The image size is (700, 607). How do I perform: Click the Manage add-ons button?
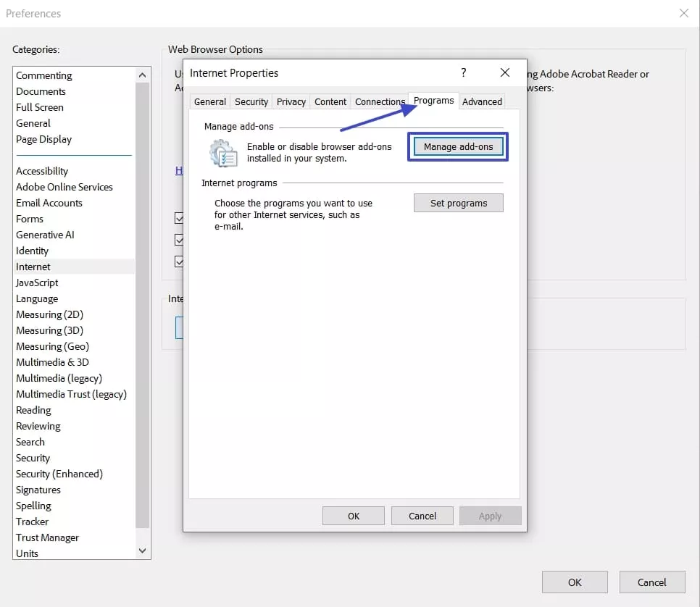tap(457, 146)
